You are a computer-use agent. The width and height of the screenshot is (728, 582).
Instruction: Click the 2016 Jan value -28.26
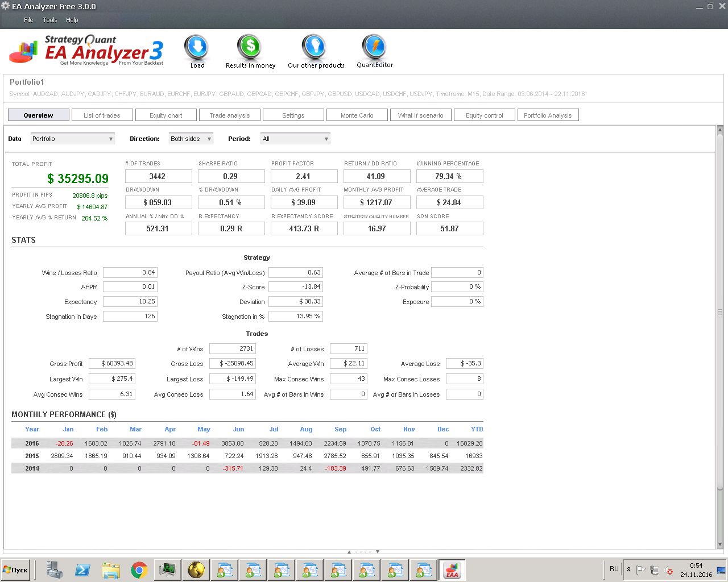click(64, 443)
